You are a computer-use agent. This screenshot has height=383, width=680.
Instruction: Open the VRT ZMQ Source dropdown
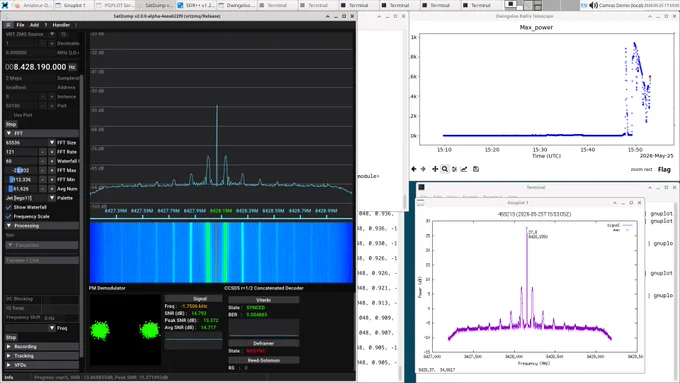52,34
